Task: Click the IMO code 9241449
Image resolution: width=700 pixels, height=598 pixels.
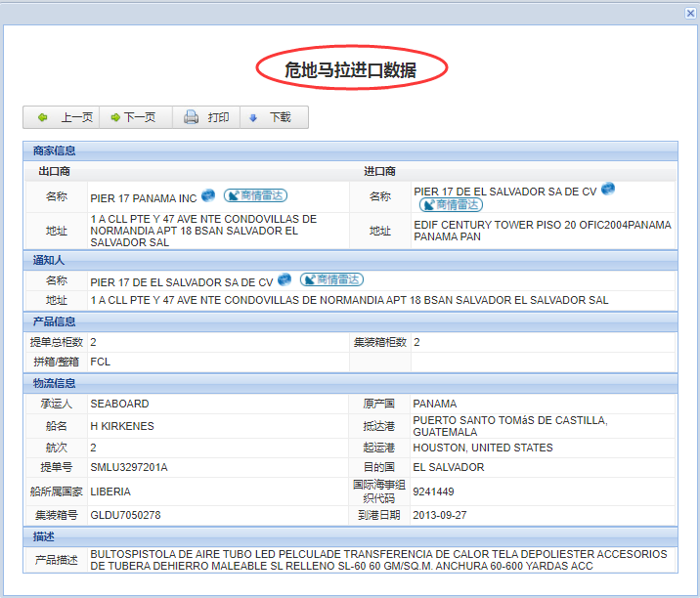Action: (x=433, y=491)
